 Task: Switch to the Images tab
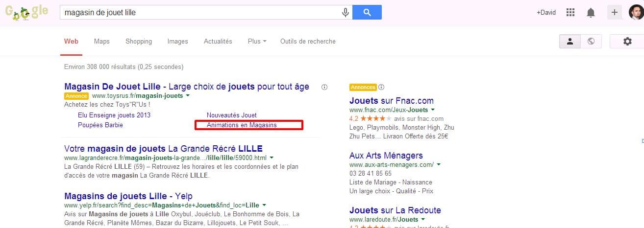point(177,42)
